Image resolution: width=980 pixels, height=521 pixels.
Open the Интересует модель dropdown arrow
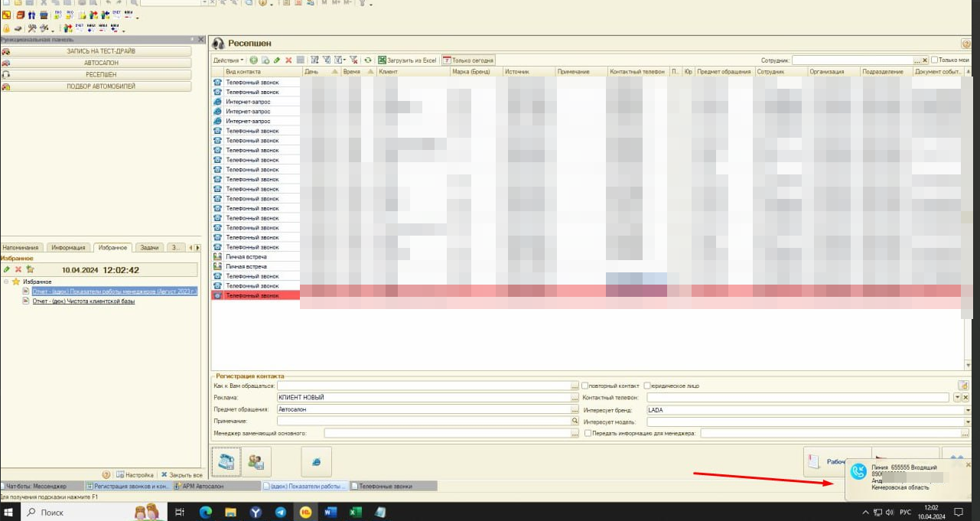(x=968, y=422)
